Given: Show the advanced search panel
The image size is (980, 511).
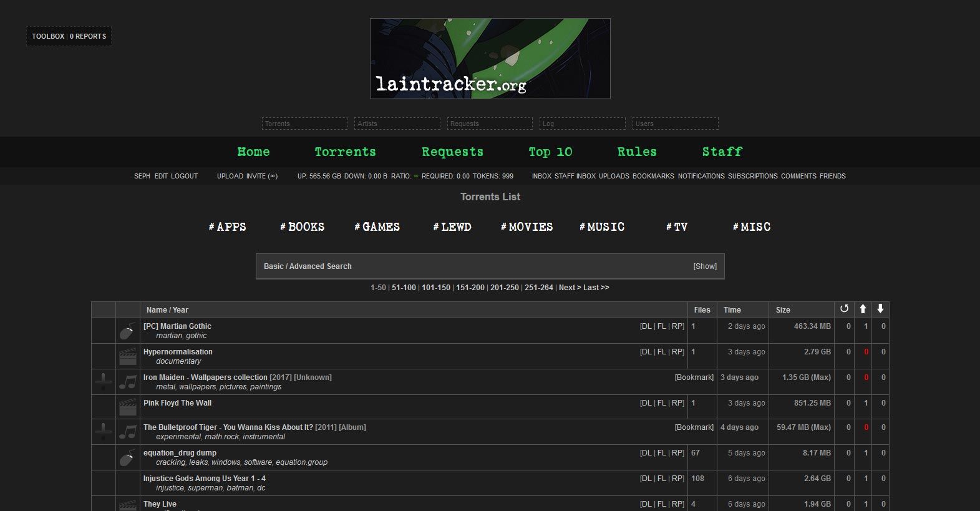Looking at the screenshot, I should pyautogui.click(x=705, y=266).
